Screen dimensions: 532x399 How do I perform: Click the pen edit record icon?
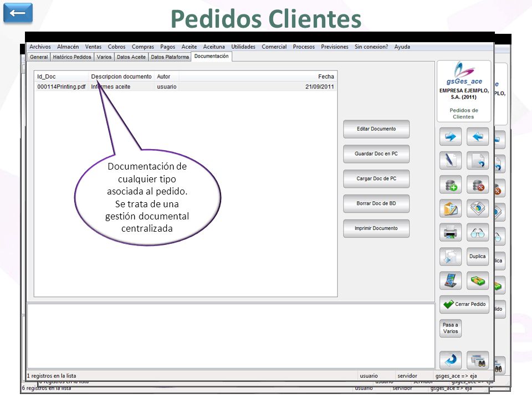tap(450, 161)
